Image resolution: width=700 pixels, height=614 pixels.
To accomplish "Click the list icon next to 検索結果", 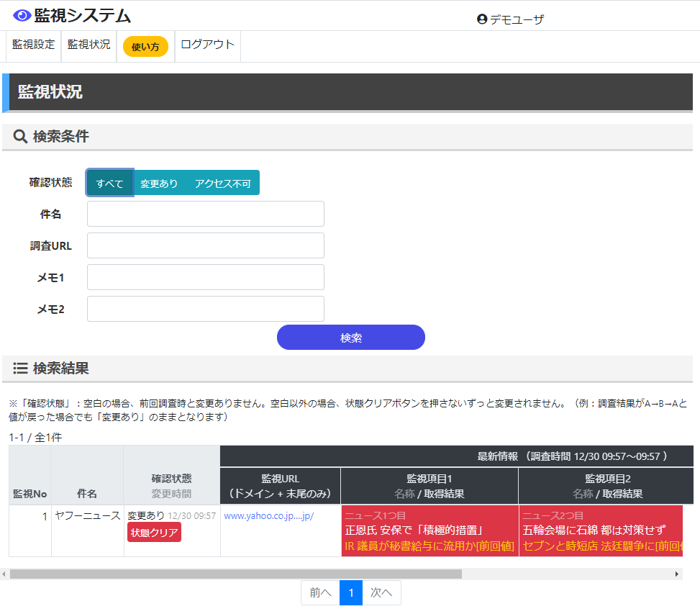I will point(20,369).
